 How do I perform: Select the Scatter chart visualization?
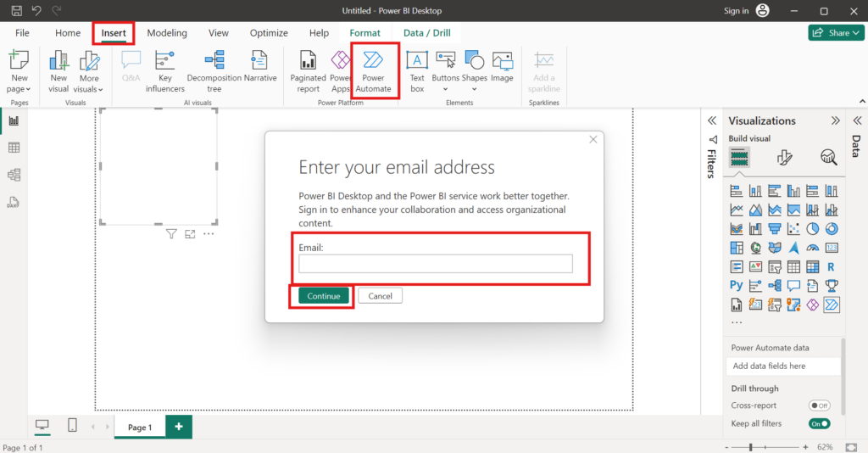pyautogui.click(x=793, y=229)
